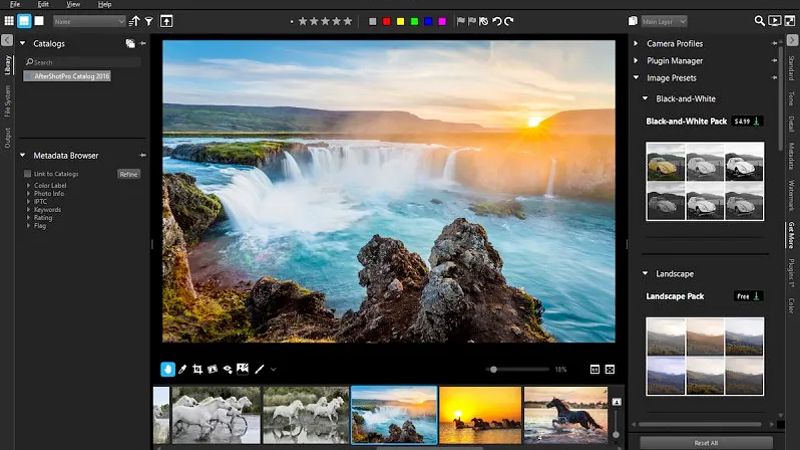The image size is (800, 450).
Task: Collapse the Landscape presets group
Action: coord(645,273)
